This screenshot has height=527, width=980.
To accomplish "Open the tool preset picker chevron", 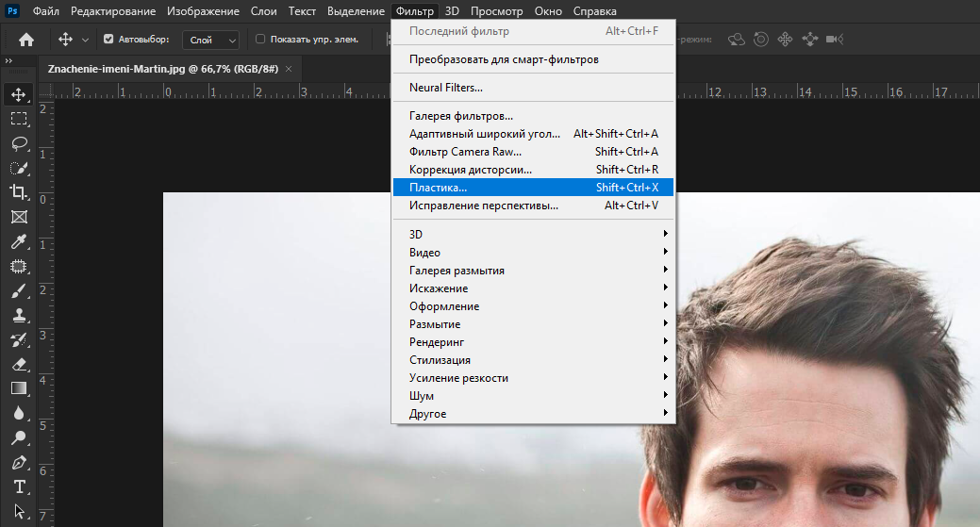I will pos(85,40).
